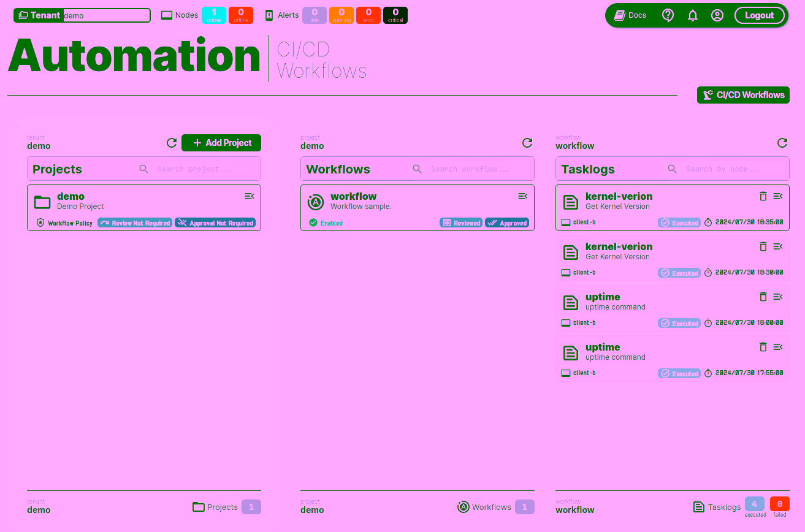Click the help question mark icon

pyautogui.click(x=668, y=15)
